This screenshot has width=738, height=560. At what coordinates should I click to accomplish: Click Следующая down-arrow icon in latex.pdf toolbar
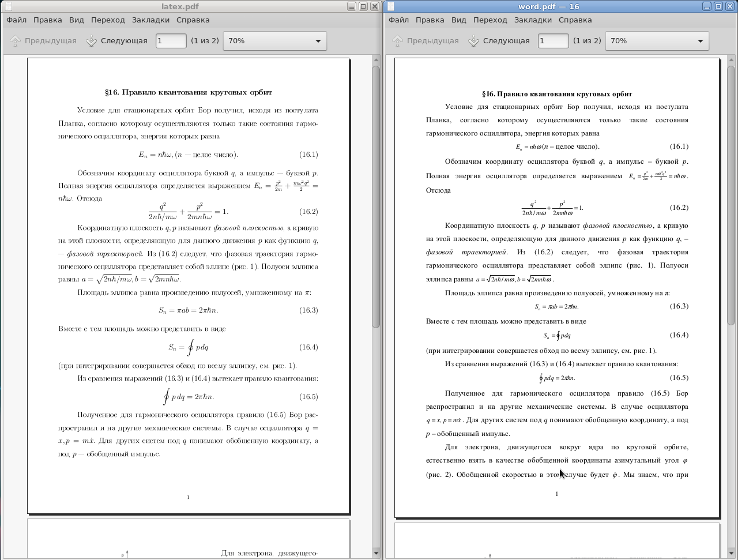click(x=91, y=41)
